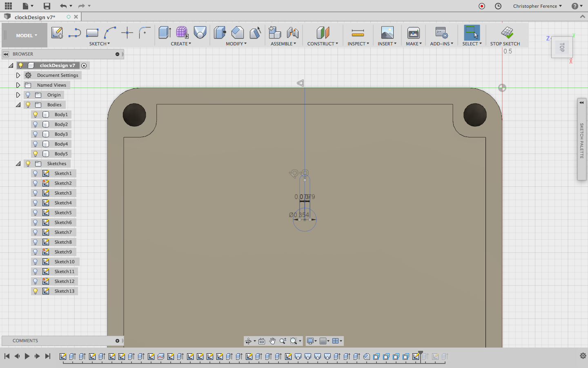The width and height of the screenshot is (588, 368).
Task: Open the MODIFY menu
Action: [236, 44]
